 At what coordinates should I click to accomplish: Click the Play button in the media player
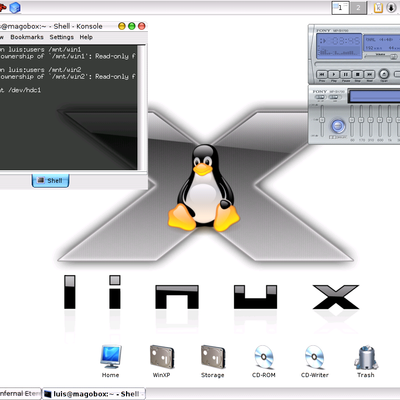coord(334,74)
